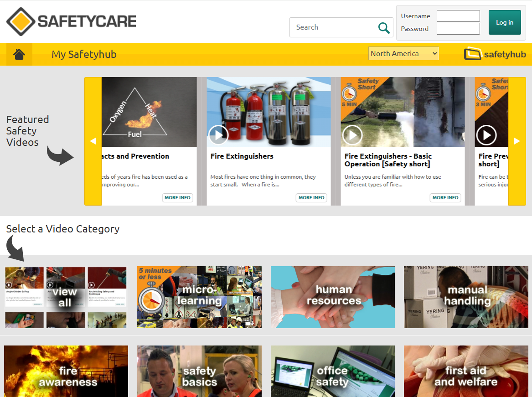
Task: Play Fire Extinguishers Basic Operation video
Action: pos(352,135)
